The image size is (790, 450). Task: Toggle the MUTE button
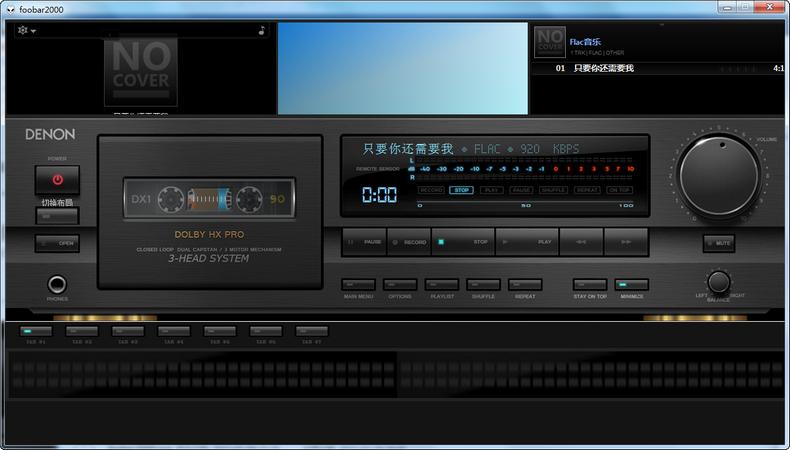point(719,243)
